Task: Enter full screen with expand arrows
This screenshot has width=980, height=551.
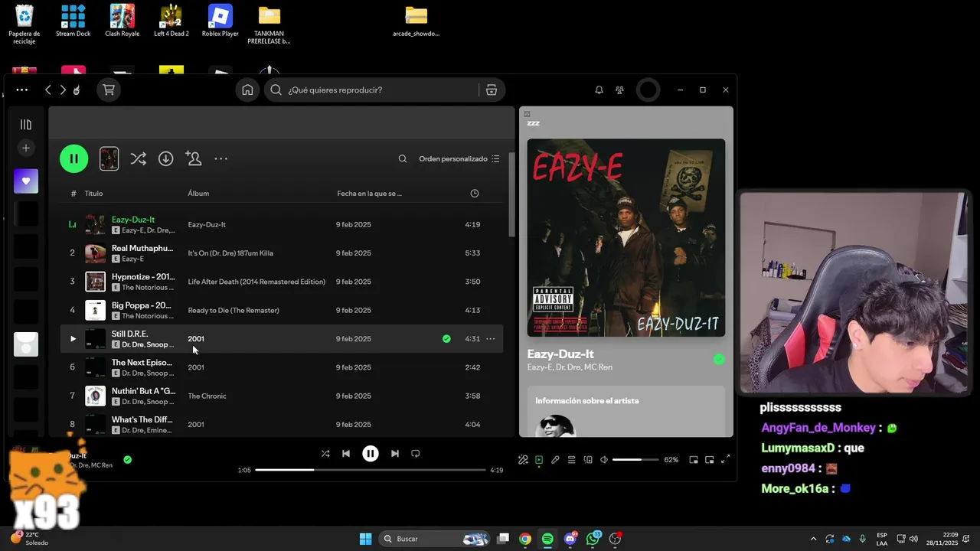Action: pos(726,460)
